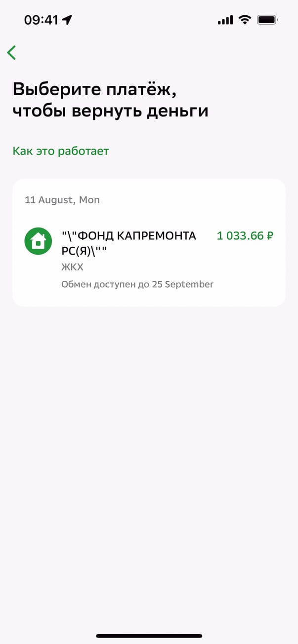This screenshot has height=644, width=298.
Task: Tap the battery indicator icon
Action: [x=267, y=20]
